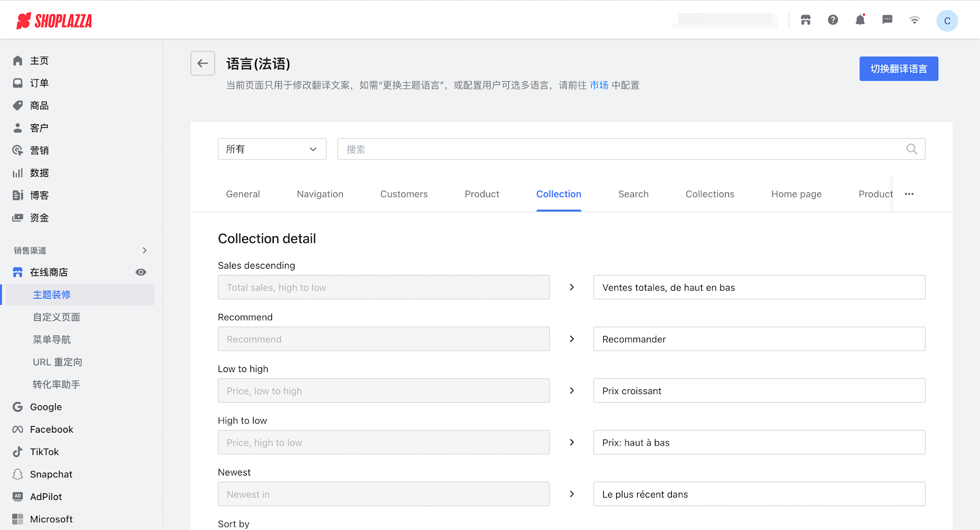Image resolution: width=980 pixels, height=530 pixels.
Task: Open the chat messages icon
Action: click(887, 20)
